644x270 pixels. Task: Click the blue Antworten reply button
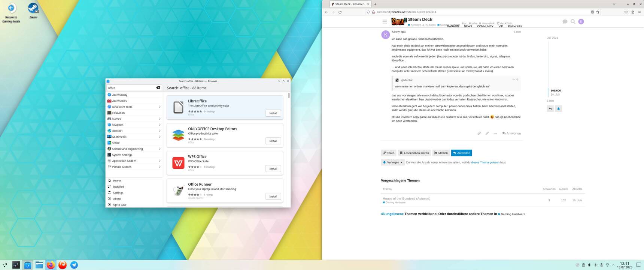point(461,153)
